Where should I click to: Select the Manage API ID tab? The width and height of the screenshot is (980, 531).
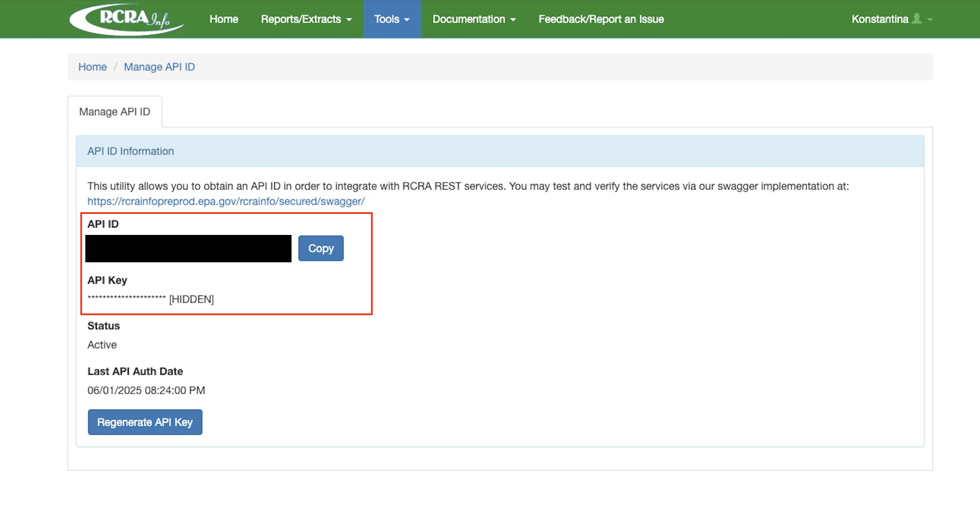(x=115, y=112)
